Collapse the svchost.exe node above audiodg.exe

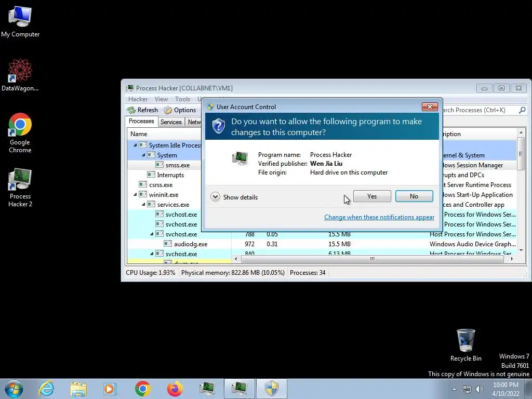click(152, 234)
